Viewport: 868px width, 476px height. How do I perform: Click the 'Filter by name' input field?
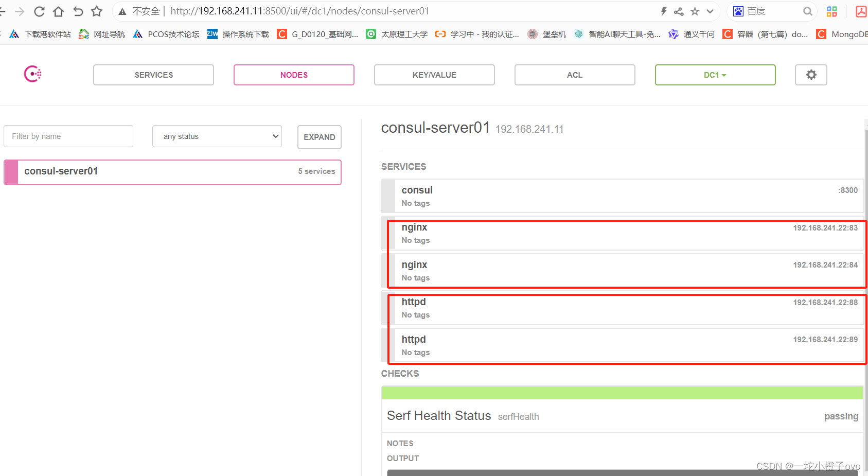pyautogui.click(x=68, y=136)
